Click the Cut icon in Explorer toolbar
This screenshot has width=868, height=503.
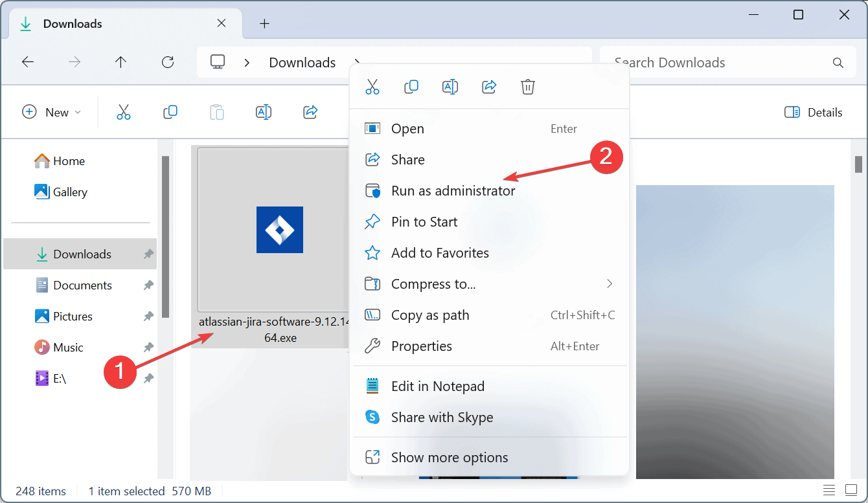pos(124,112)
